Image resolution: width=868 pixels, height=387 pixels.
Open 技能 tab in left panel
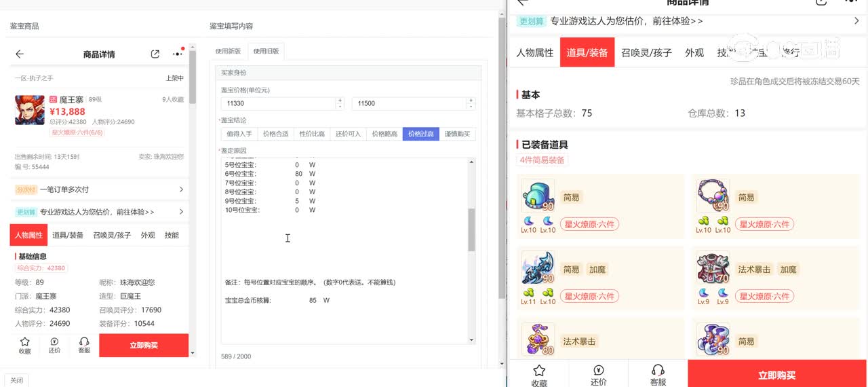click(172, 235)
